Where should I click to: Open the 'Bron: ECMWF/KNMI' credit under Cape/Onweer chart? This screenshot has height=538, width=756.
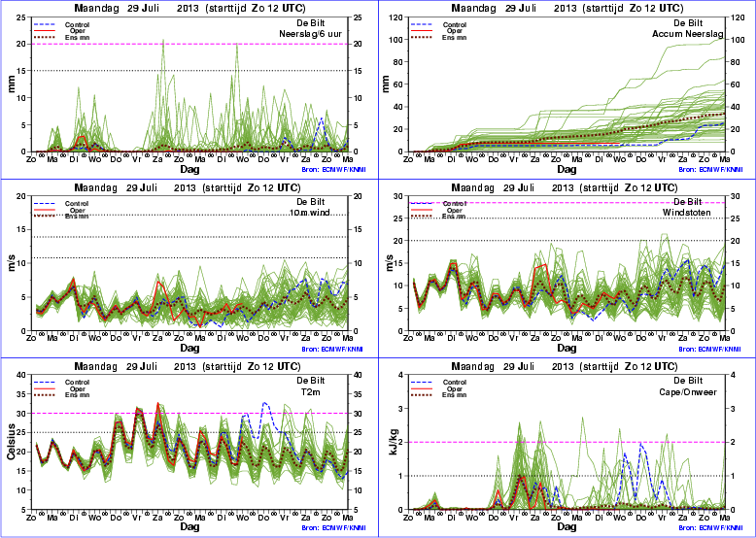pyautogui.click(x=710, y=528)
